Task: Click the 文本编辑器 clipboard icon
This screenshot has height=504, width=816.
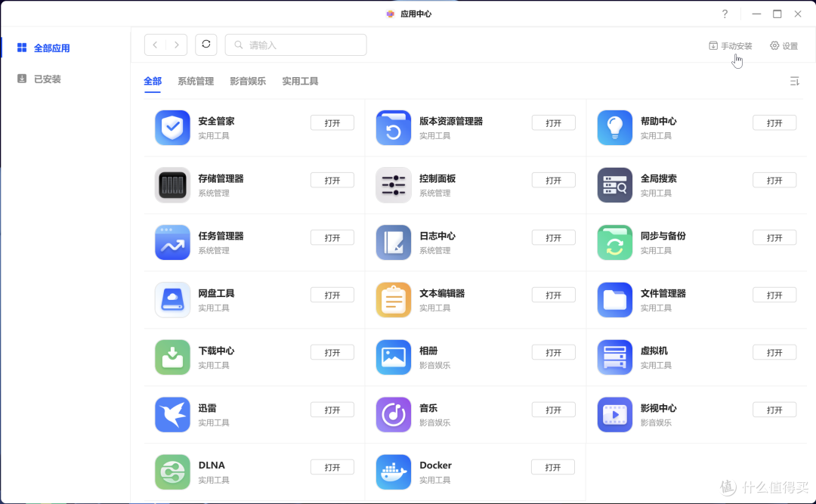Action: click(394, 300)
